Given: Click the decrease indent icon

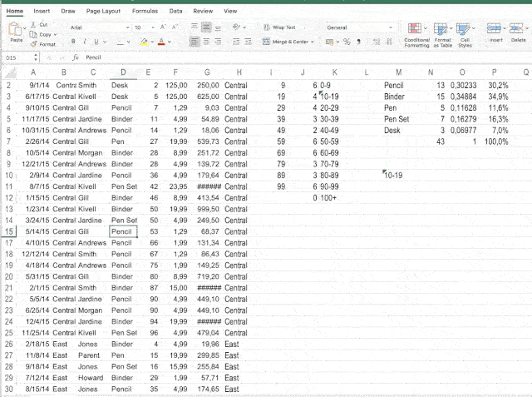Looking at the screenshot, I should coord(236,42).
